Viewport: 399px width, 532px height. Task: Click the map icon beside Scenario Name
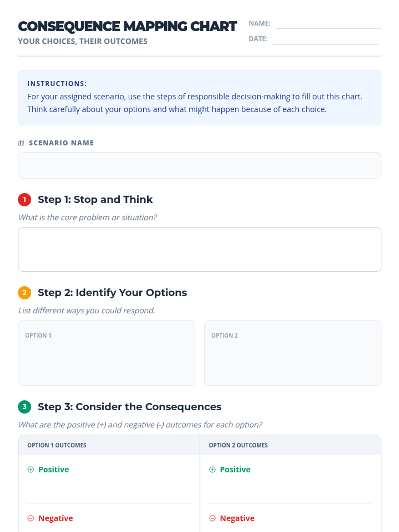[21, 143]
